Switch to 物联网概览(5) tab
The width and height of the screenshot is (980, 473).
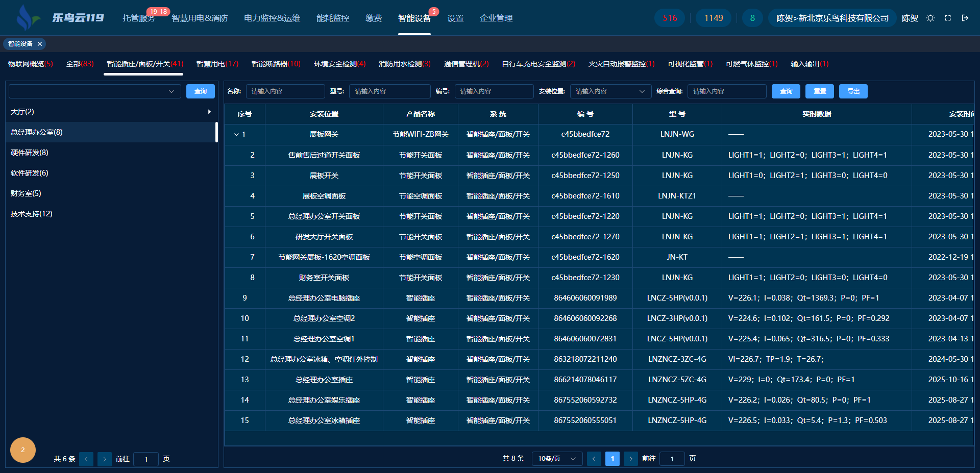pos(31,64)
